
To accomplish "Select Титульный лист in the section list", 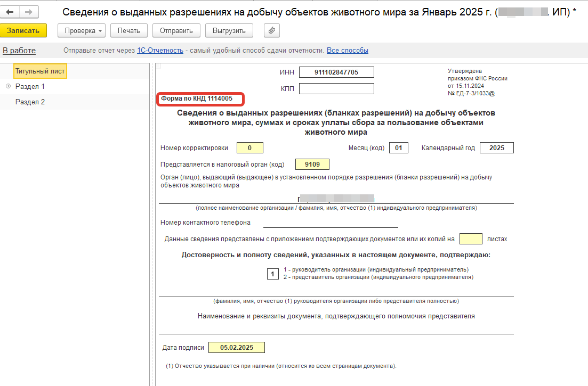I will click(x=40, y=71).
